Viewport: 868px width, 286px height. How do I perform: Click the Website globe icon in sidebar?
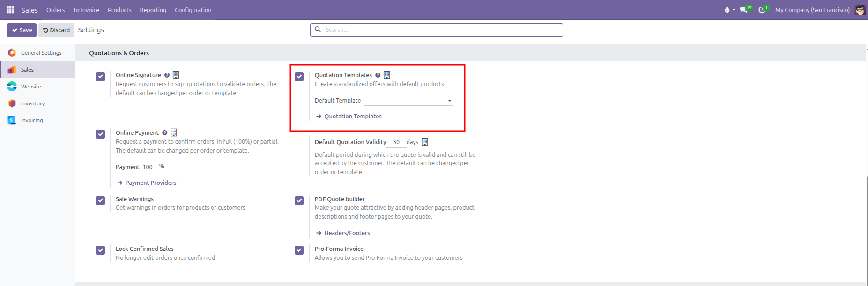click(12, 87)
